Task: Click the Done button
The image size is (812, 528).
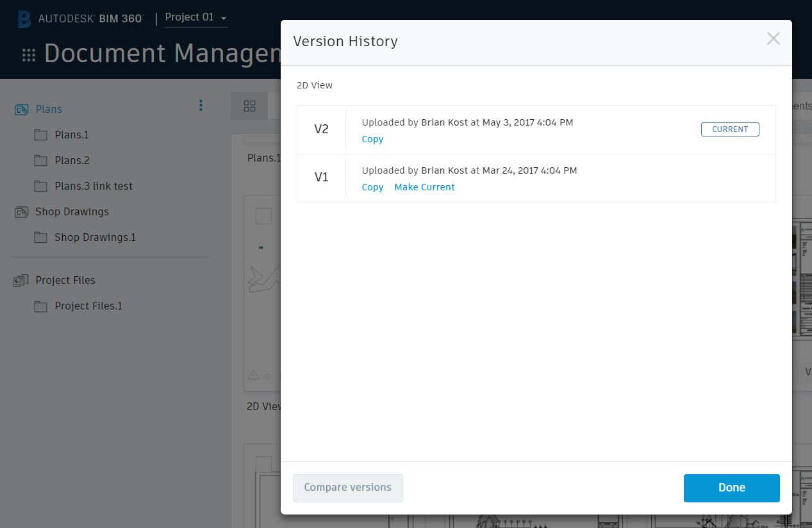Action: tap(732, 488)
